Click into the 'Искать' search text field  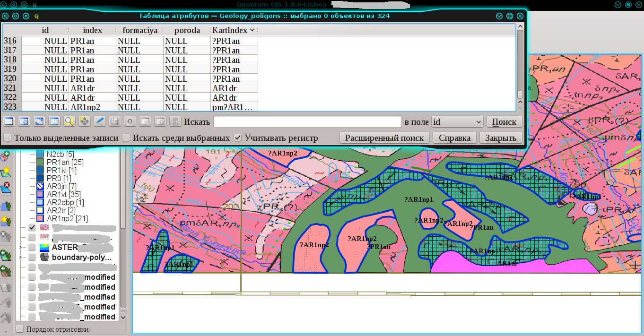tap(307, 122)
